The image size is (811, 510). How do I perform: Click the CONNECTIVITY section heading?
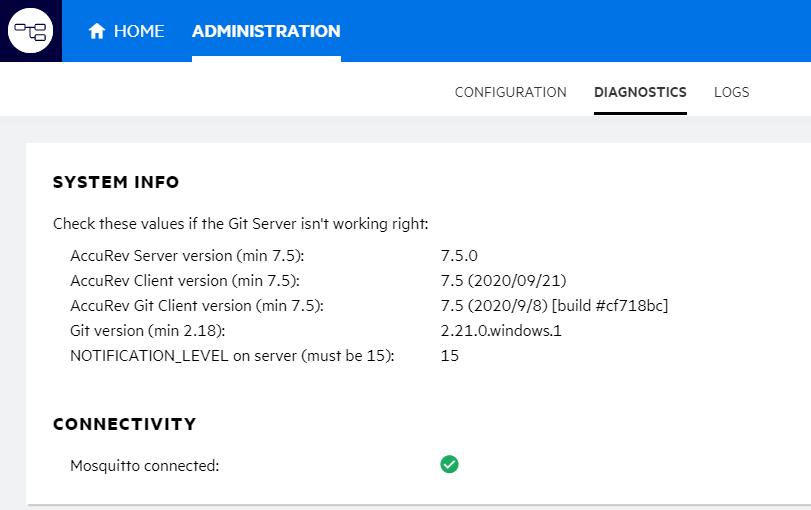point(124,424)
